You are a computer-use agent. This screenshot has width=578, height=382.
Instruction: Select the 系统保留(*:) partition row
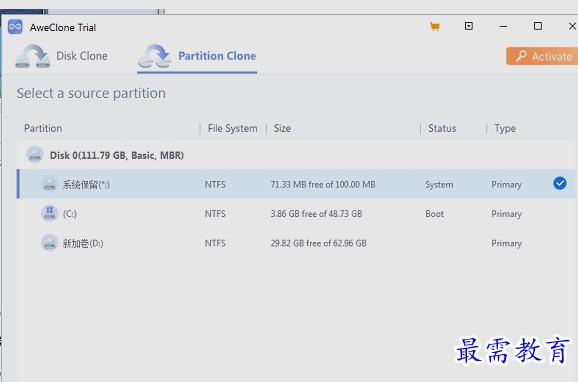click(296, 184)
